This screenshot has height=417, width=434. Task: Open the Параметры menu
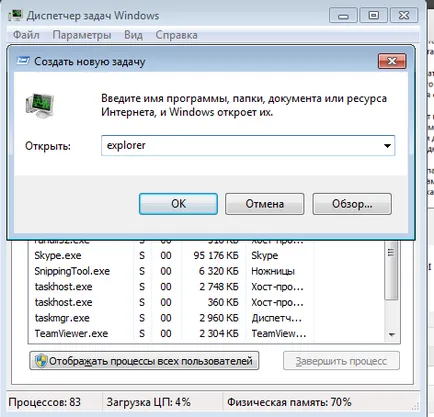point(82,35)
